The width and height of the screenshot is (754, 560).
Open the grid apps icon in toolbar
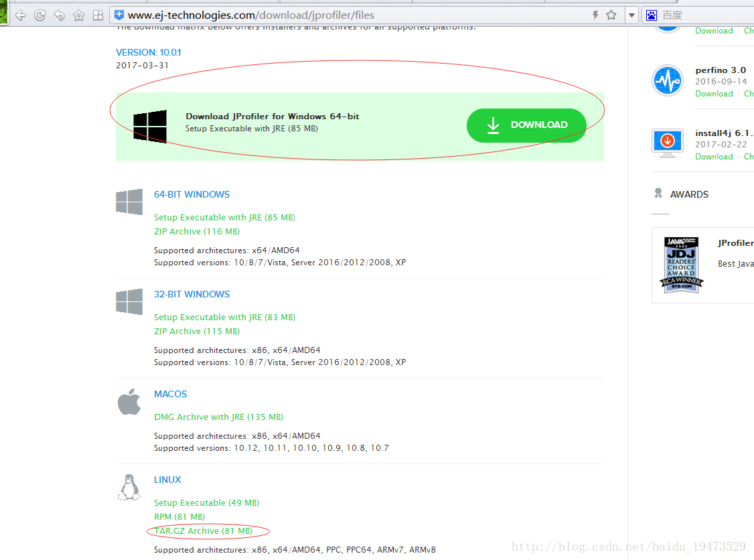98,15
